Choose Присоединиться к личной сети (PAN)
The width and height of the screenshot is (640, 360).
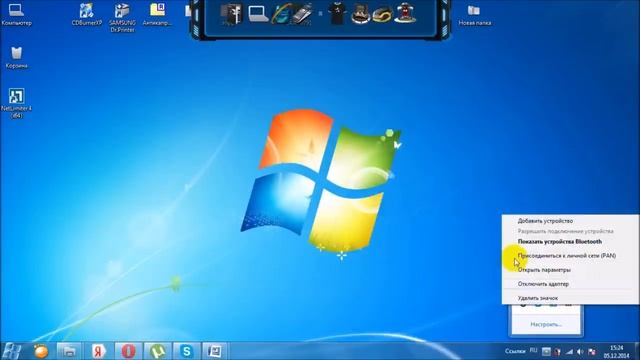click(567, 256)
